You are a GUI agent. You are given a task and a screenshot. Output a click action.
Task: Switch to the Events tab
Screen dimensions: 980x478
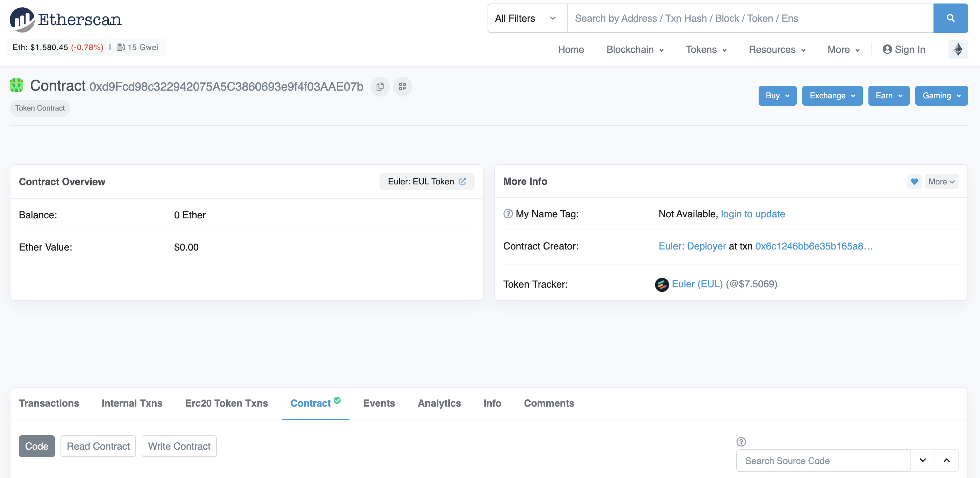click(x=379, y=403)
